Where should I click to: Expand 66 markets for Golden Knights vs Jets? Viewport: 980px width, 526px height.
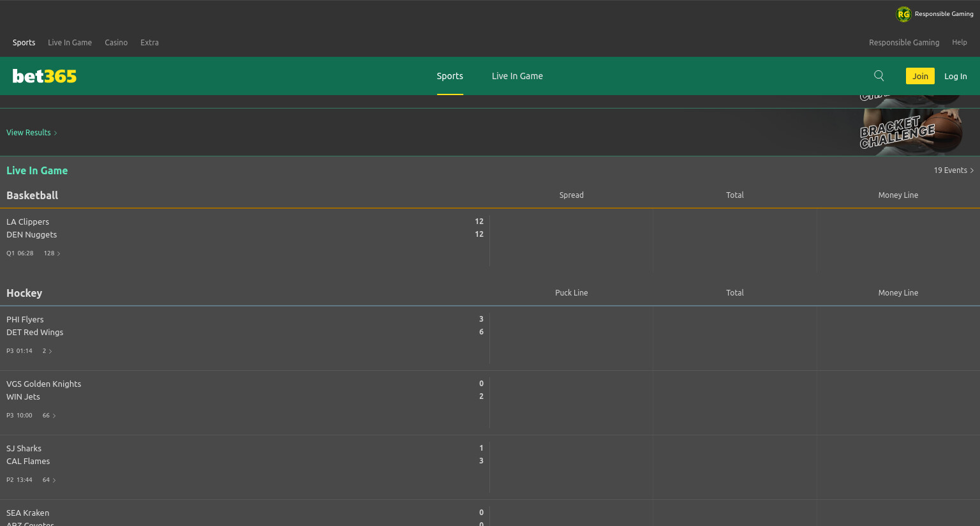coord(49,416)
